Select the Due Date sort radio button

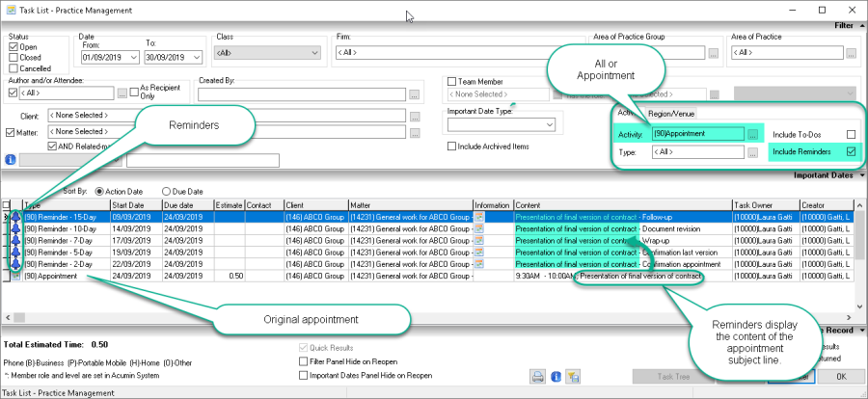tap(166, 192)
